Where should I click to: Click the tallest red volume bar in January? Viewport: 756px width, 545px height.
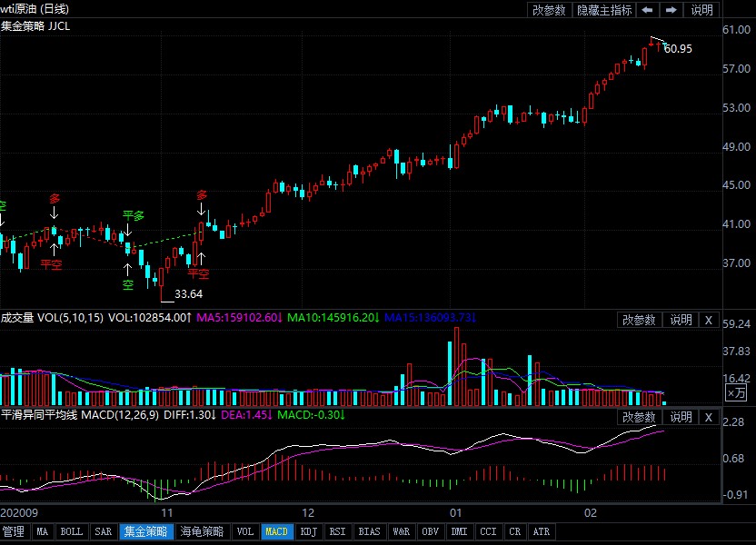457,365
